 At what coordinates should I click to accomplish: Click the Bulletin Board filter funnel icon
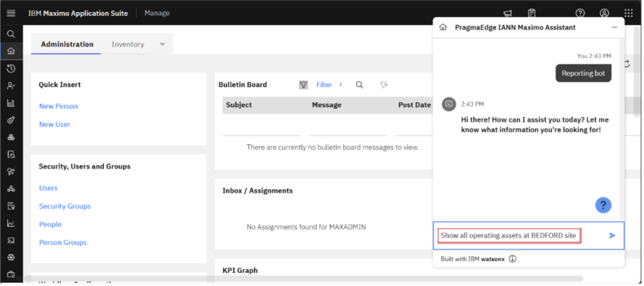303,85
